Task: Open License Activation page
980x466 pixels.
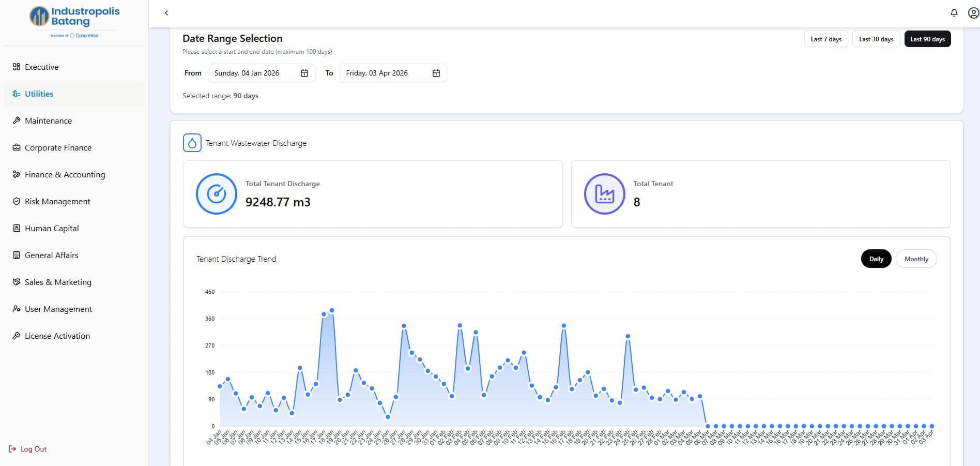Action: [x=74, y=336]
